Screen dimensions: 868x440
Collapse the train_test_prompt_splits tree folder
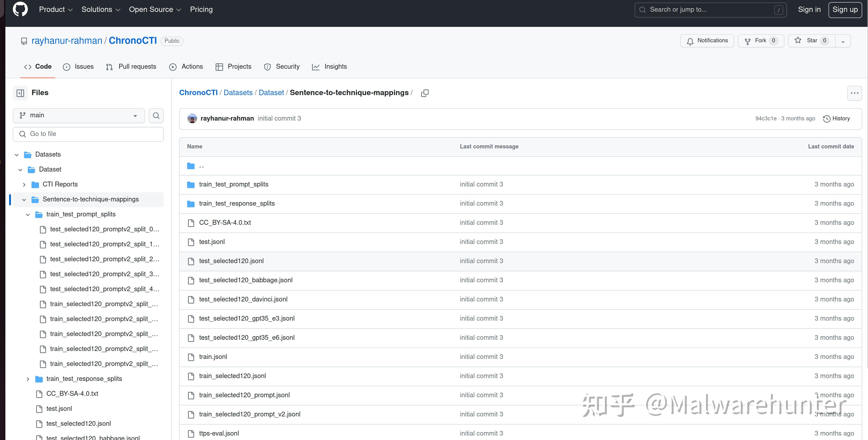point(28,215)
